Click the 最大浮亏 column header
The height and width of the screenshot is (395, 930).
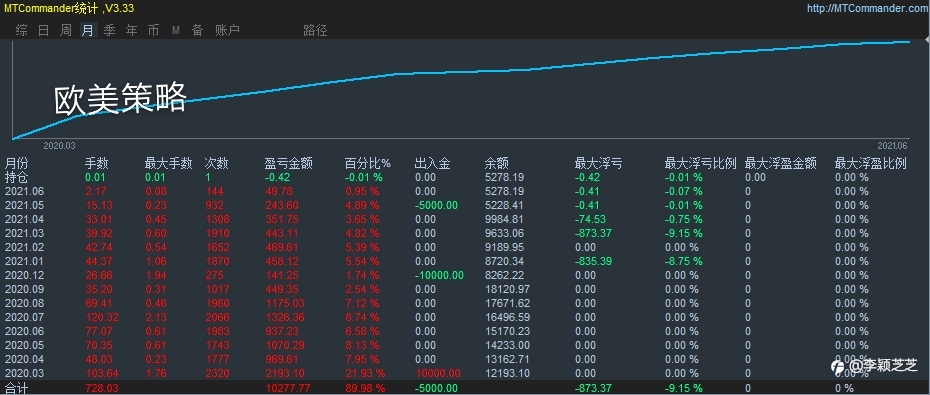click(598, 163)
